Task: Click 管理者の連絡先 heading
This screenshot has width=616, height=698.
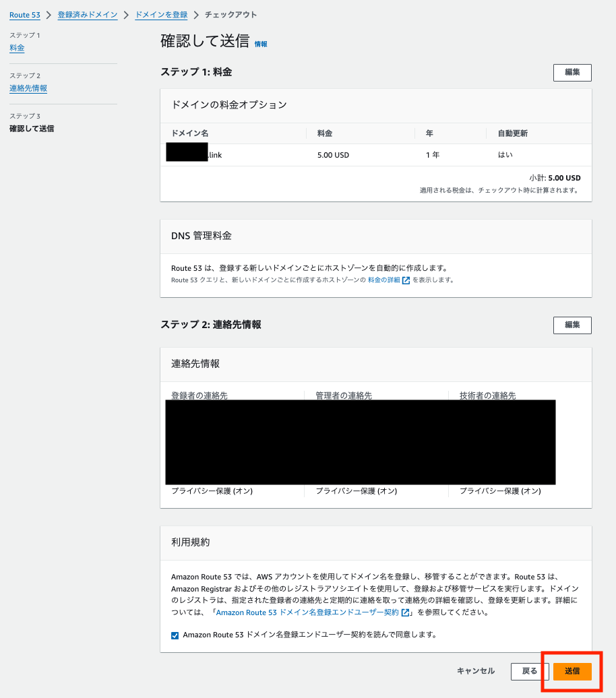Action: (344, 395)
